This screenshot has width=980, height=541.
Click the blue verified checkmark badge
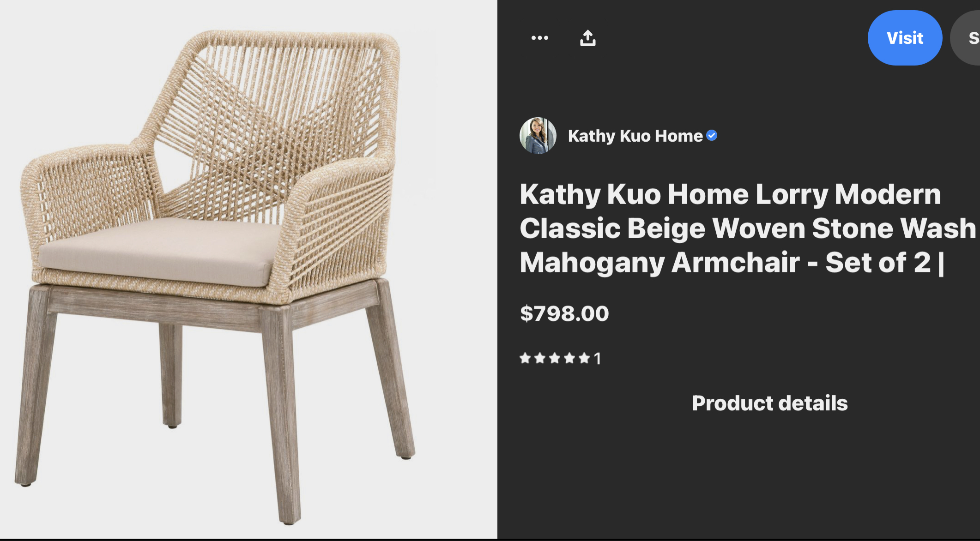tap(712, 135)
